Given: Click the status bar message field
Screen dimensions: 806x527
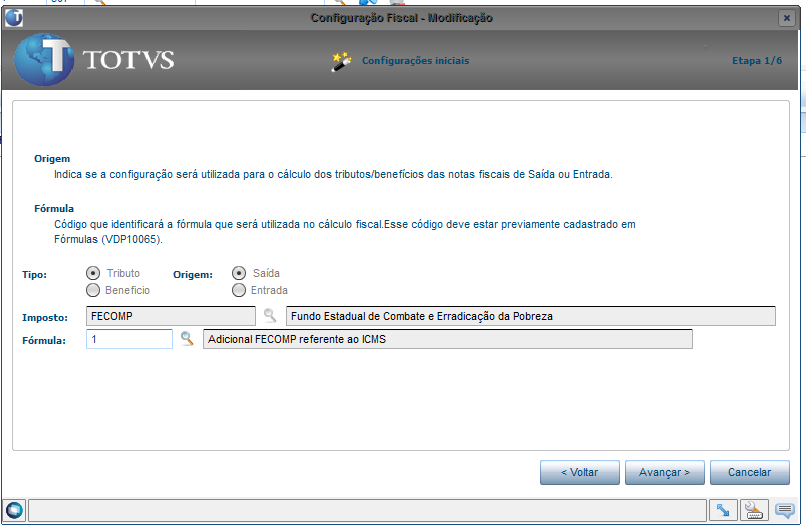Looking at the screenshot, I should [368, 511].
